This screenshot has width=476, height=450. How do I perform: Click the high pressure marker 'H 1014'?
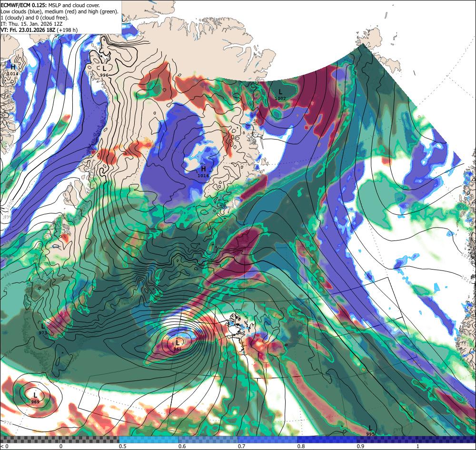click(x=13, y=70)
